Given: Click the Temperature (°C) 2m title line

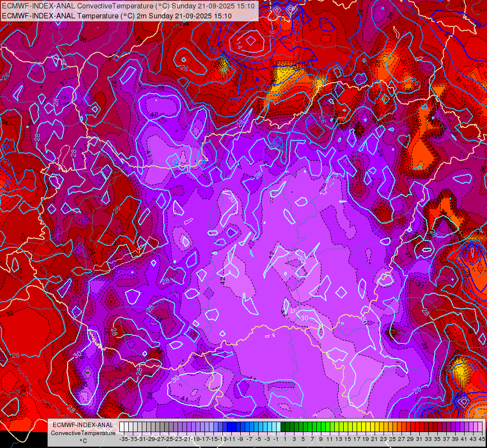Looking at the screenshot, I should point(117,16).
